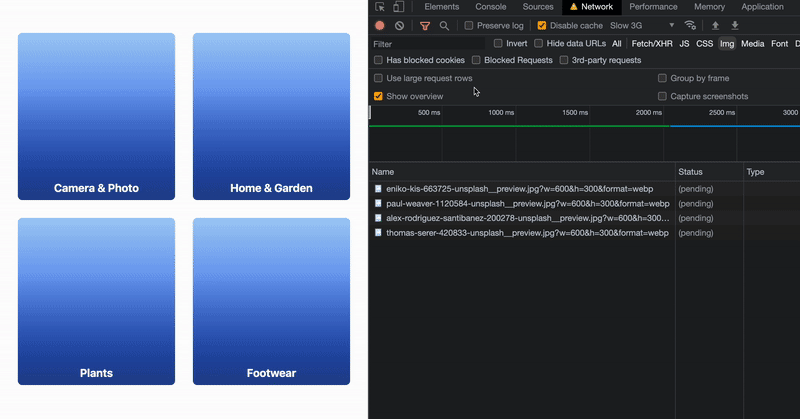Viewport: 800px width, 419px height.
Task: Click the thomas-serer request file icon
Action: pyautogui.click(x=378, y=233)
